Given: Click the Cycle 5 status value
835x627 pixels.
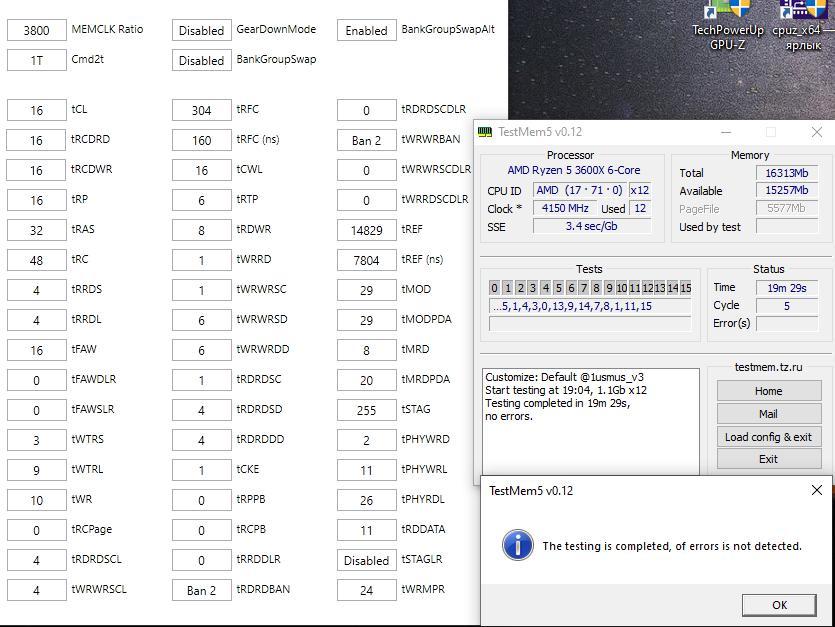Looking at the screenshot, I should pos(787,306).
